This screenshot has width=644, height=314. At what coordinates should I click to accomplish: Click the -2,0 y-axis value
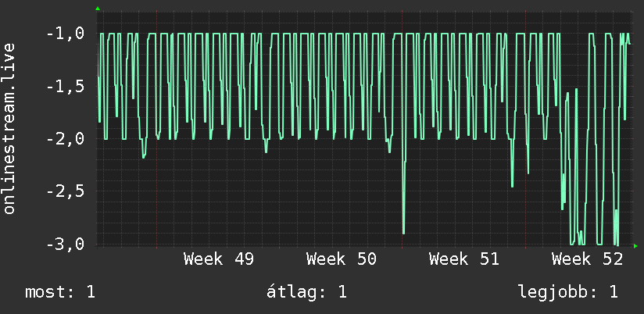(66, 139)
